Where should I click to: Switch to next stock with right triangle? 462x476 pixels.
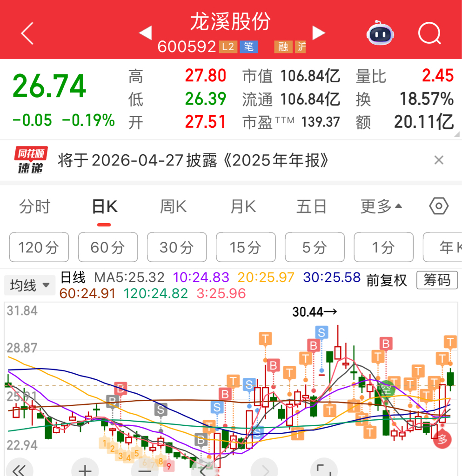pos(319,33)
